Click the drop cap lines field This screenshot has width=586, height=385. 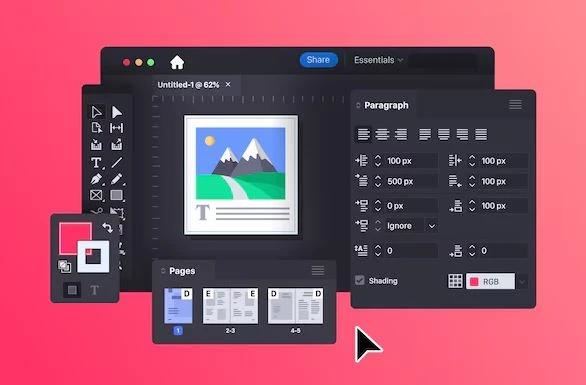coord(411,250)
